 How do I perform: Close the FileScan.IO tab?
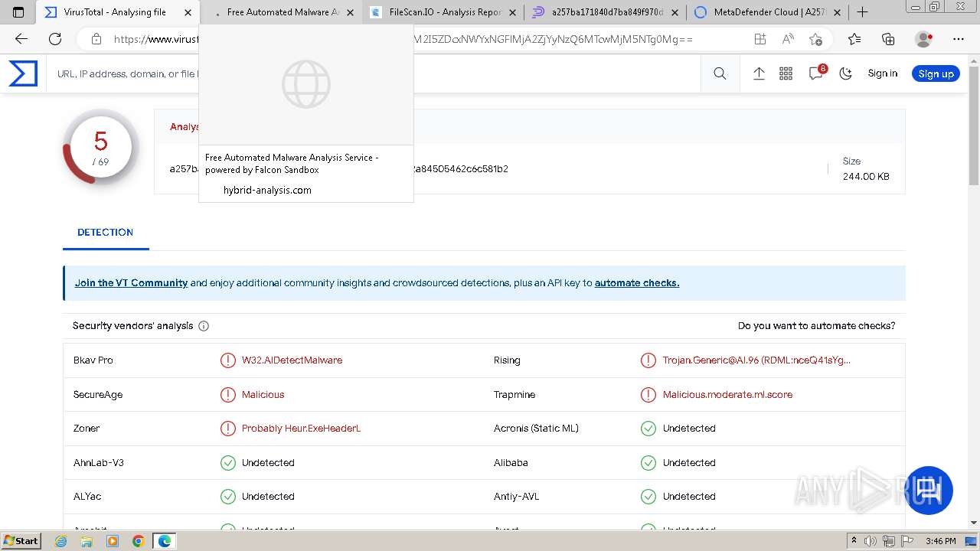(513, 12)
